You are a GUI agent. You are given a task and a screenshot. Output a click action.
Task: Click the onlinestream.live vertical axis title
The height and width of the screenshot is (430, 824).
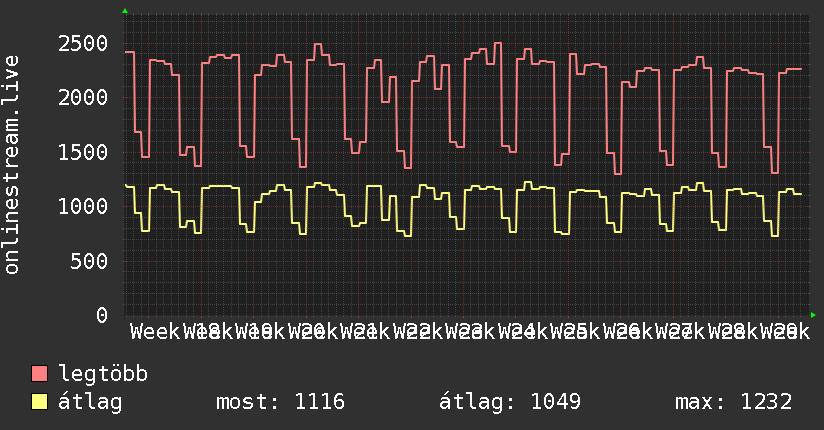point(11,165)
